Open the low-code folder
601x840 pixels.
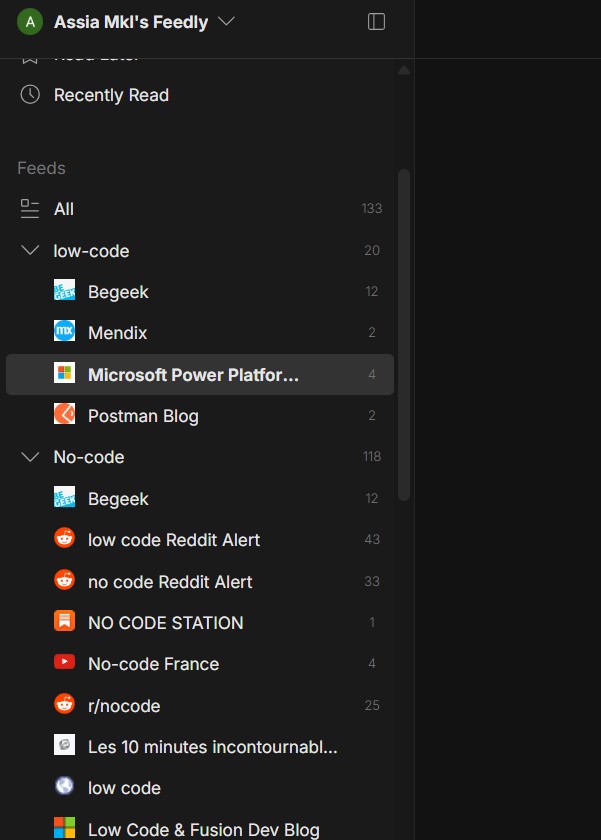pos(91,251)
